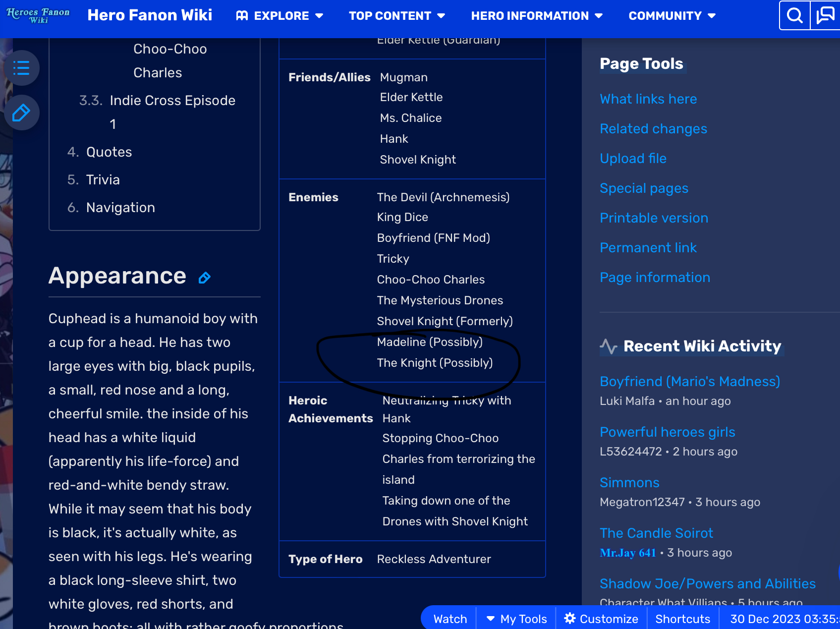Viewport: 840px width, 629px height.
Task: Click 'The Devil (Archnemesis)' enemy entry
Action: point(443,197)
